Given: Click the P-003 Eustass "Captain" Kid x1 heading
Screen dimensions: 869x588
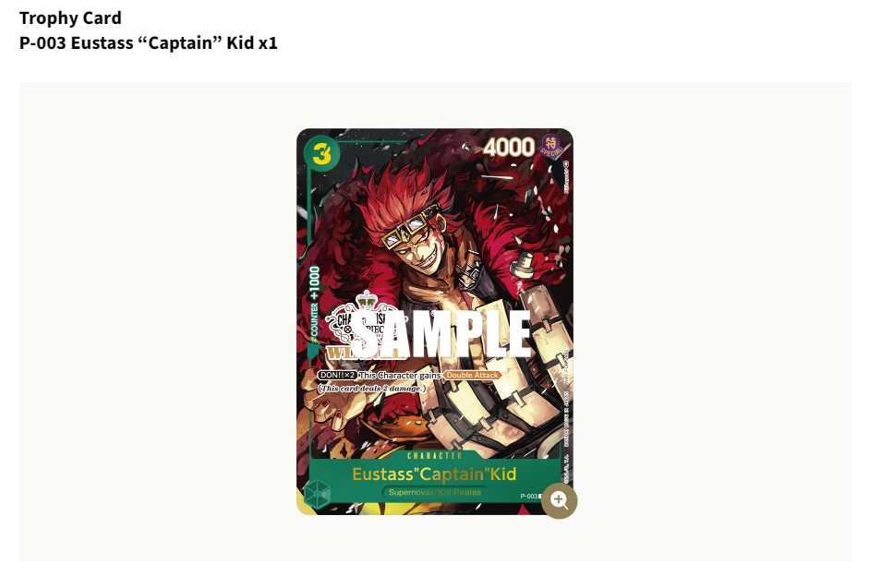Looking at the screenshot, I should pos(149,42).
